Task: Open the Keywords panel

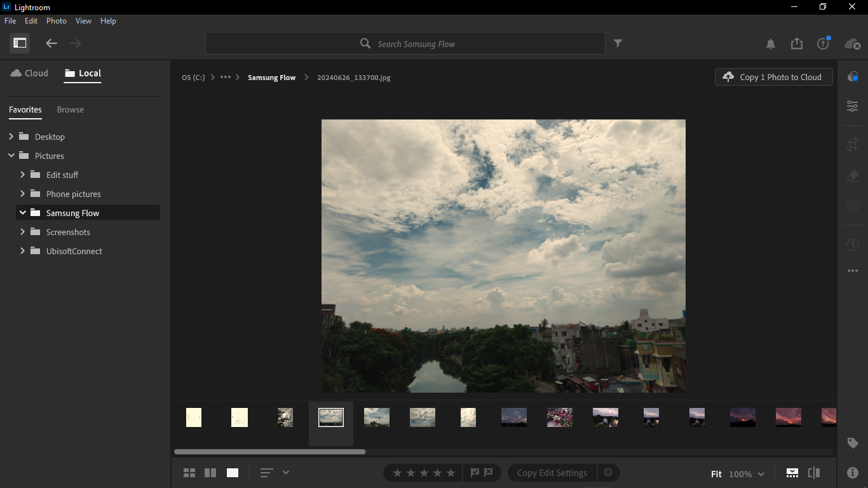Action: point(852,443)
